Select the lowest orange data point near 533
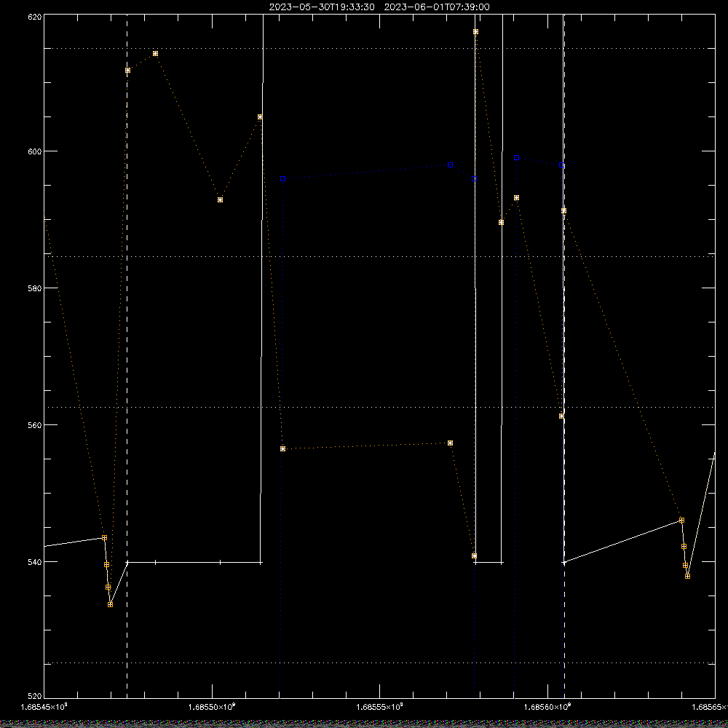Viewport: 728px width, 728px height. point(110,604)
